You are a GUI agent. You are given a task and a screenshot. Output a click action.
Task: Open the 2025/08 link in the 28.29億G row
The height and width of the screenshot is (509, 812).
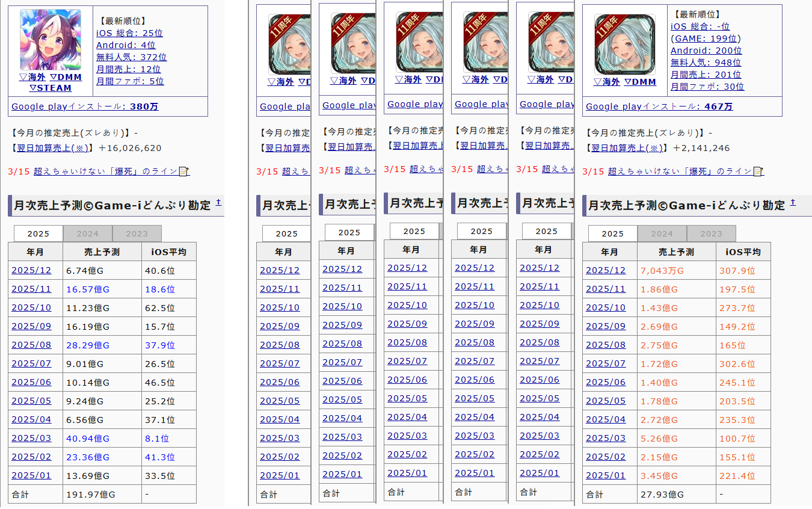click(31, 345)
